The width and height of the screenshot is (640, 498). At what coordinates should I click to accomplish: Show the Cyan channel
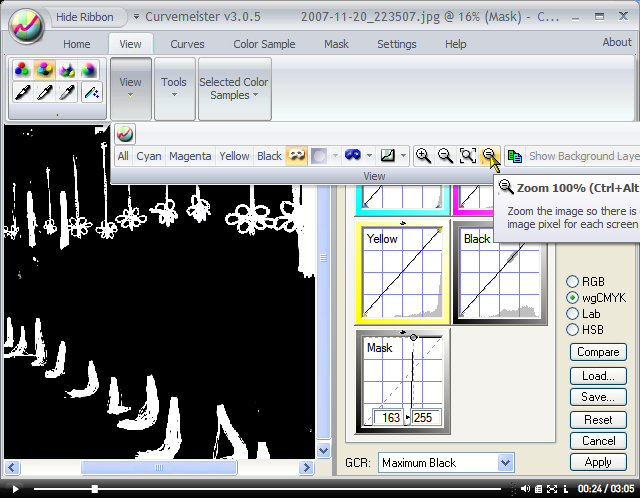click(x=149, y=156)
